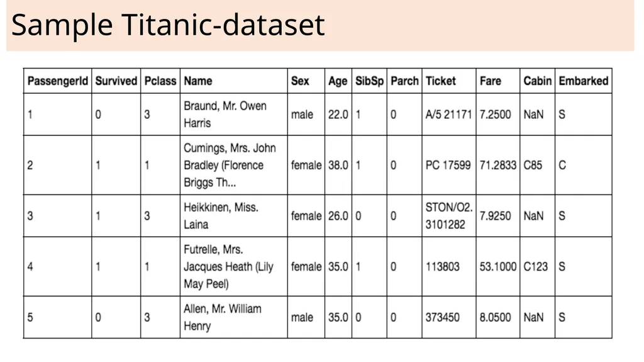Select the Survived column header
The height and width of the screenshot is (362, 644).
click(x=116, y=81)
